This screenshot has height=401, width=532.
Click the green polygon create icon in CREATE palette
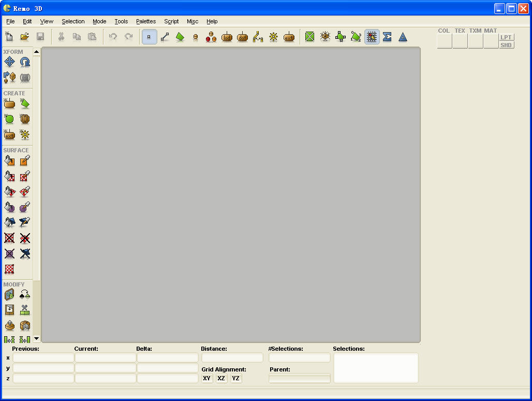tap(25, 104)
